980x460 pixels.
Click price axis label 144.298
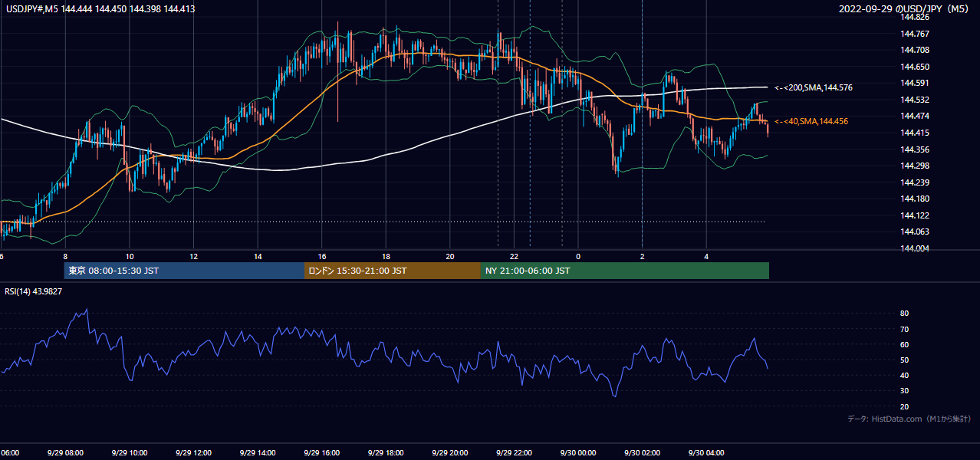click(915, 166)
